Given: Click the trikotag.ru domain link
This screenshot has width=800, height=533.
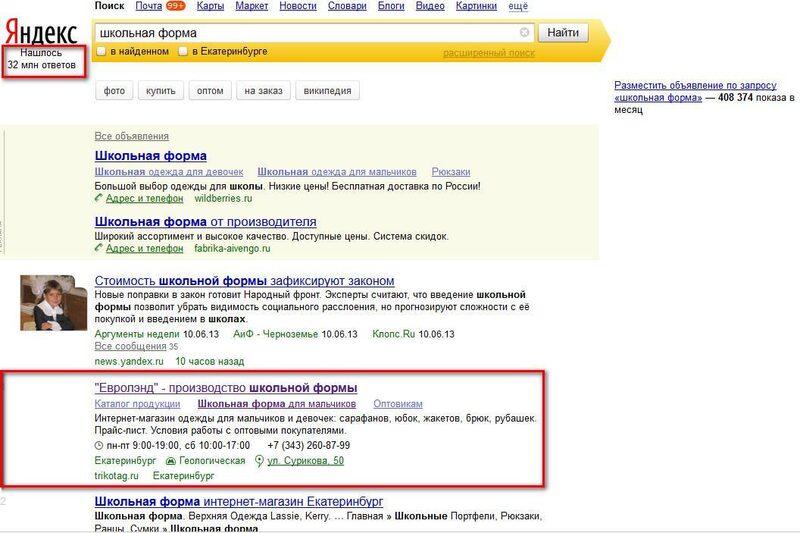Looking at the screenshot, I should point(116,476).
